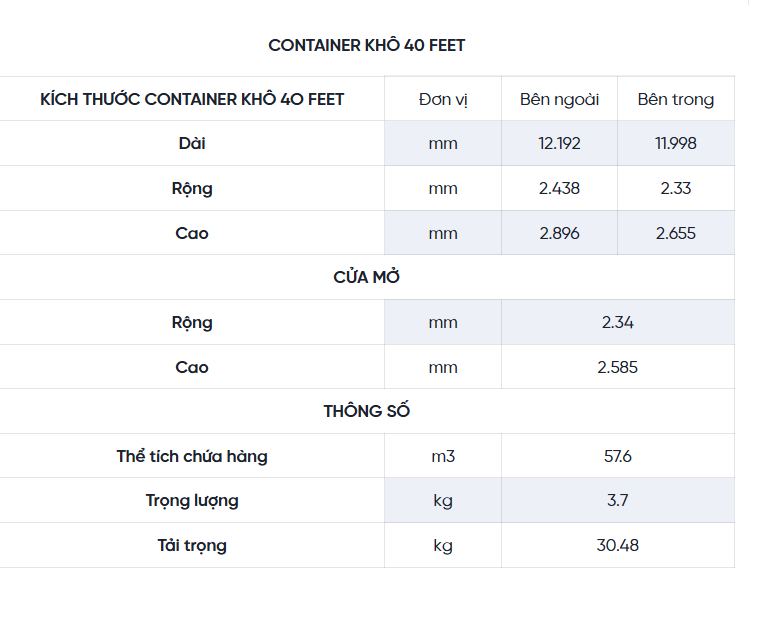Select the 2.585 door height value
Screen dimensions: 761x633
pyautogui.click(x=618, y=367)
